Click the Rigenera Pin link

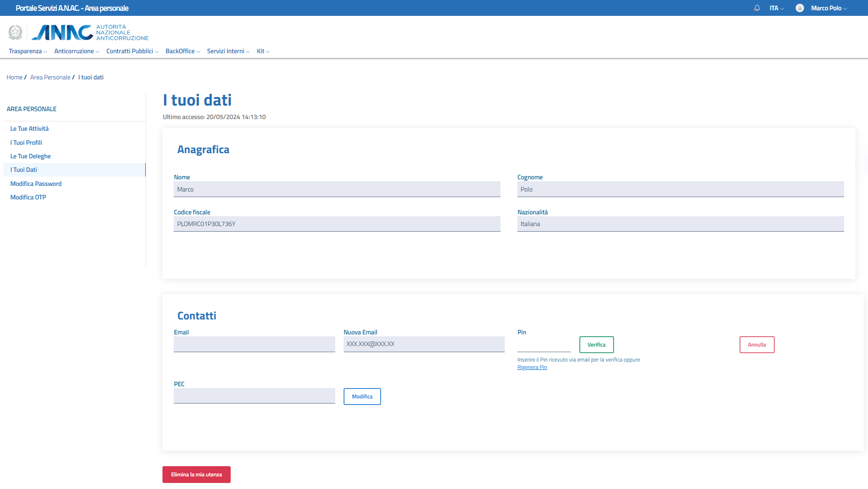(532, 368)
